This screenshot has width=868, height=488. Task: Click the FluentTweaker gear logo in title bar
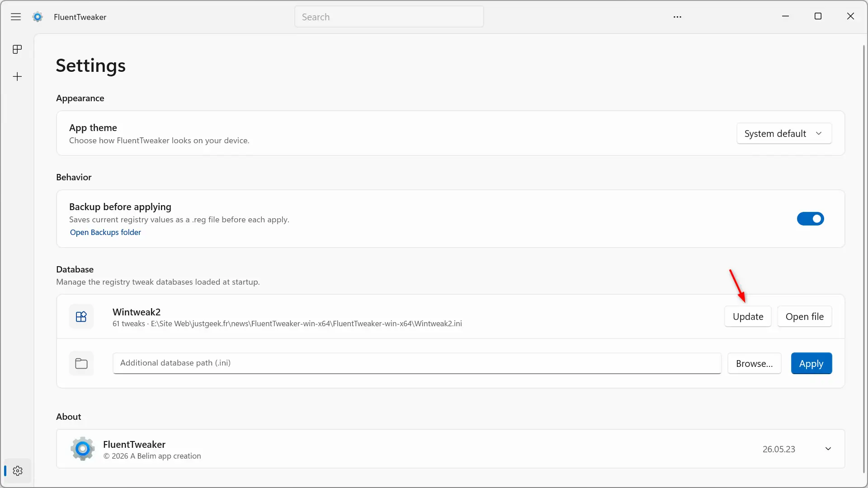(x=38, y=17)
